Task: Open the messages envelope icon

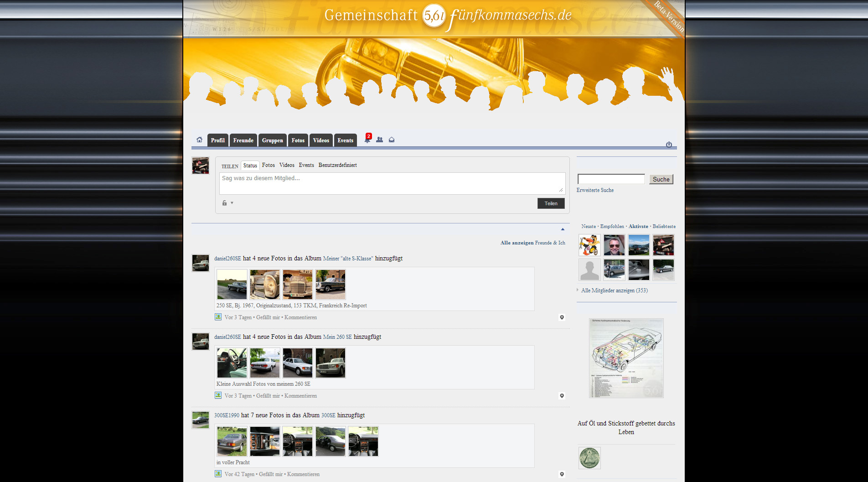Action: coord(392,140)
